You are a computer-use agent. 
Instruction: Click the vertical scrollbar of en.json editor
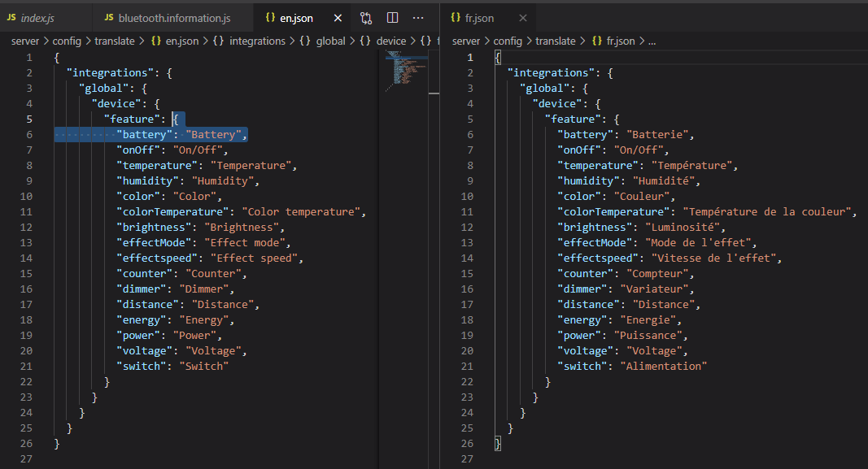click(434, 258)
